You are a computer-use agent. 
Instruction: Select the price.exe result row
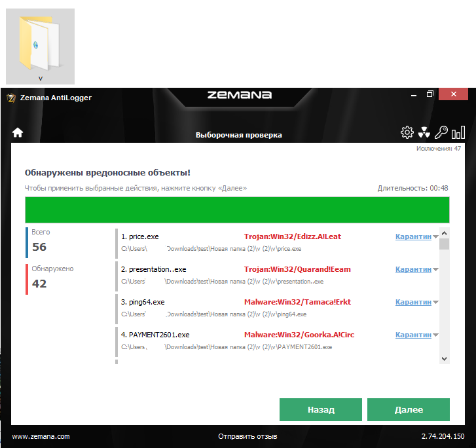277,243
